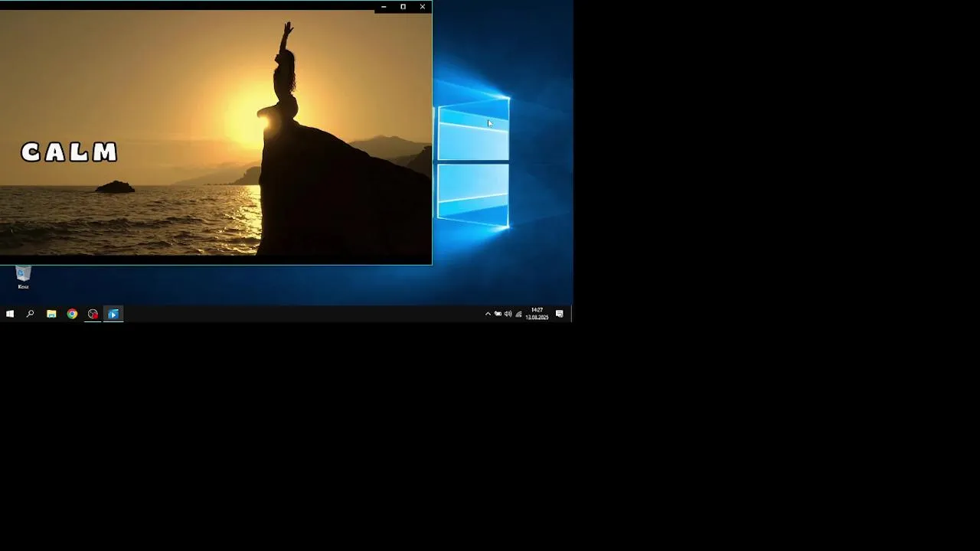Viewport: 980px width, 551px height.
Task: Open battery status in system tray
Action: 498,314
